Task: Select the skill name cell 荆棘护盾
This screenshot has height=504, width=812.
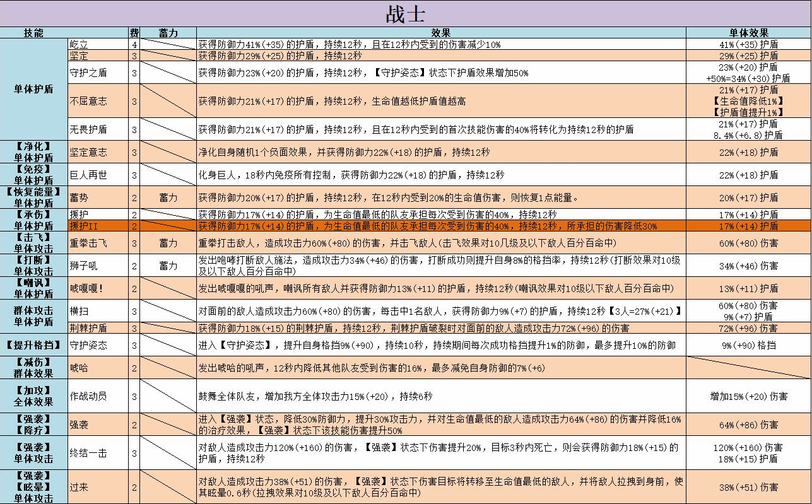Action: pos(98,327)
